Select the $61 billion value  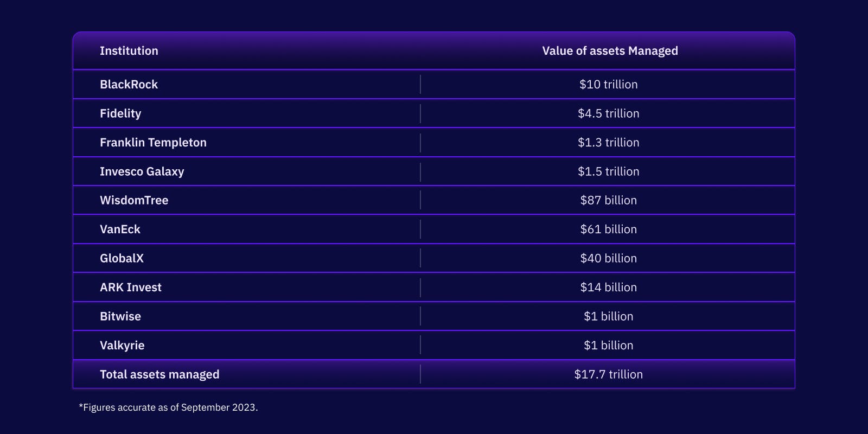608,229
